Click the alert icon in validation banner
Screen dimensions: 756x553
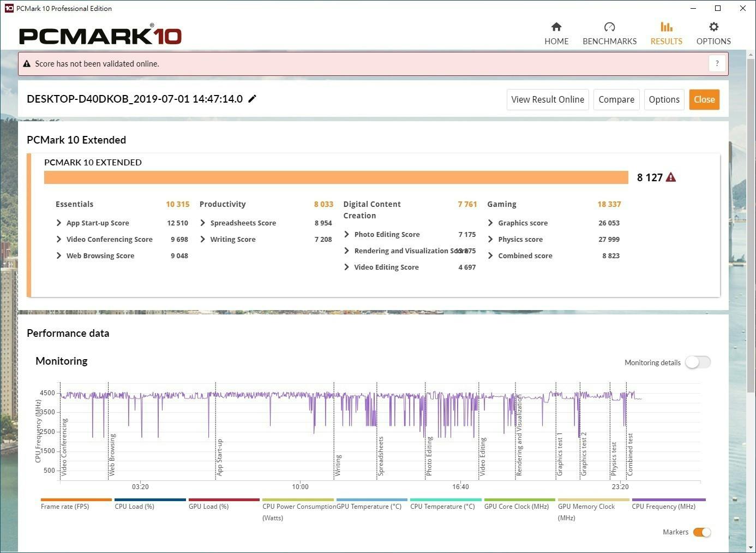coord(27,64)
